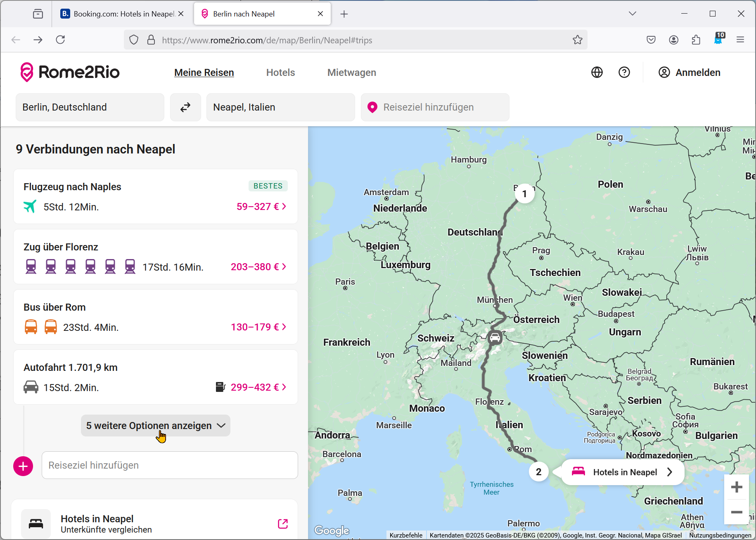
Task: Bookmark this page with star icon
Action: [578, 40]
